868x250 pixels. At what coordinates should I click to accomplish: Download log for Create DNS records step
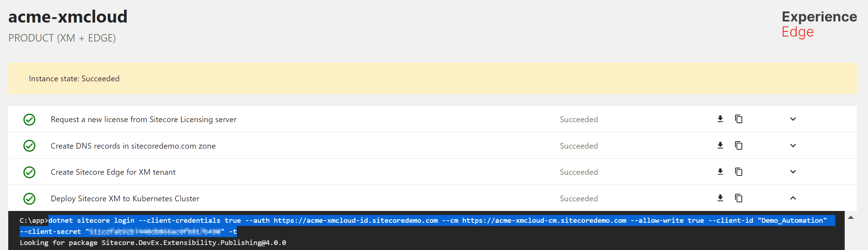(720, 145)
